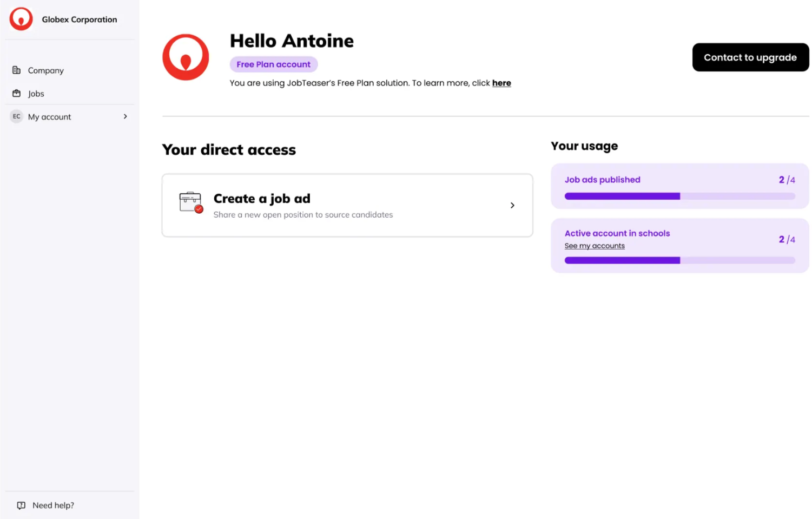Click the Free Plan account badge

point(273,64)
